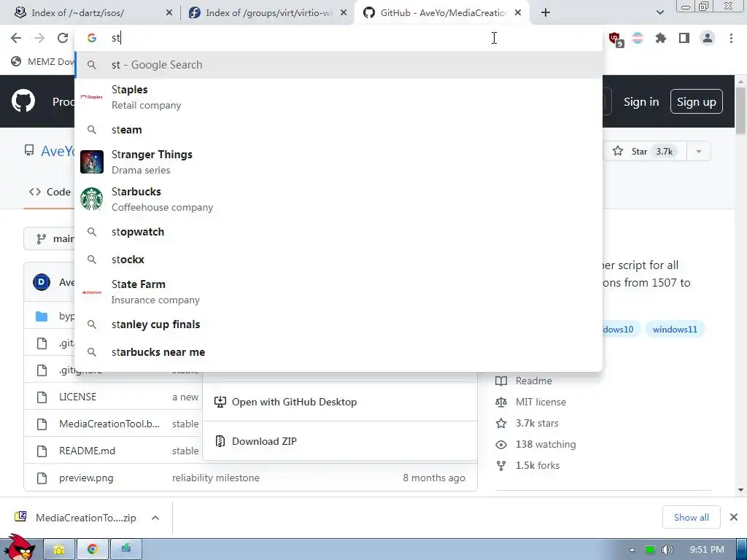Click the windows11 topic tag
Viewport: 747px width, 560px height.
click(675, 330)
